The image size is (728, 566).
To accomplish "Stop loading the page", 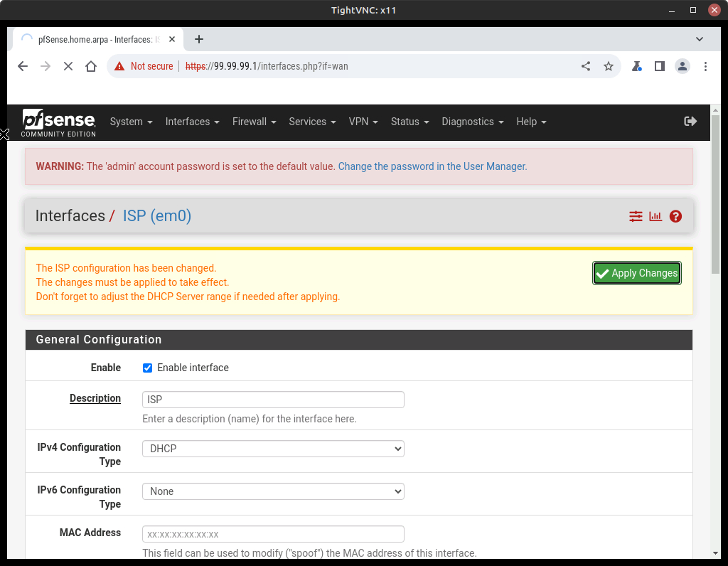I will click(68, 66).
